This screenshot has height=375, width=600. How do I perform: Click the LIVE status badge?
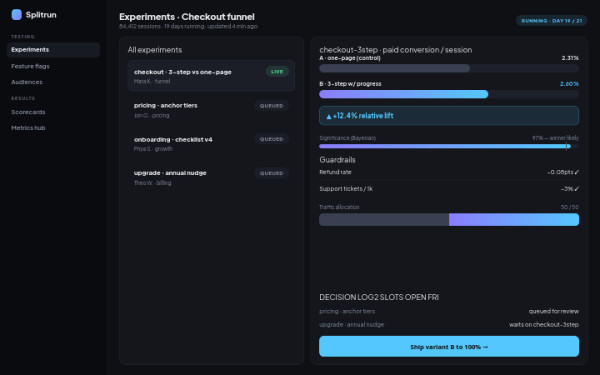point(277,72)
